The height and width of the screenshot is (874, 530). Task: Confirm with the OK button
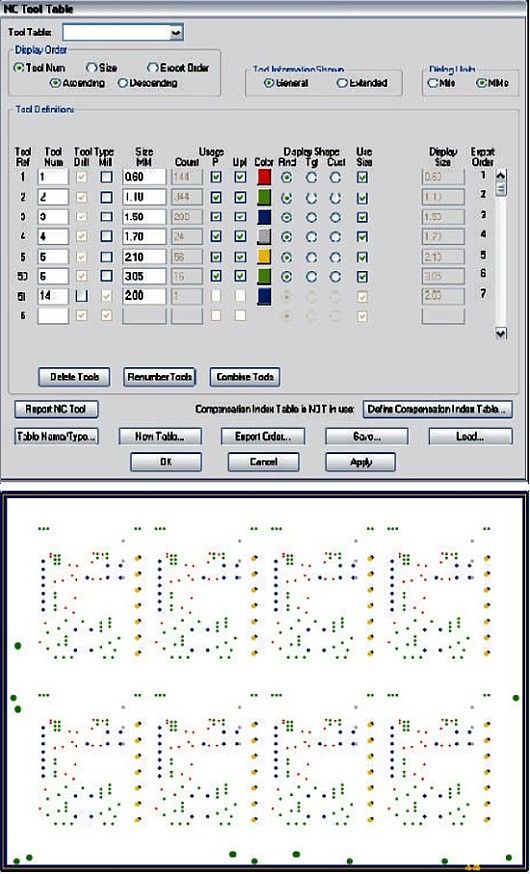coord(166,462)
